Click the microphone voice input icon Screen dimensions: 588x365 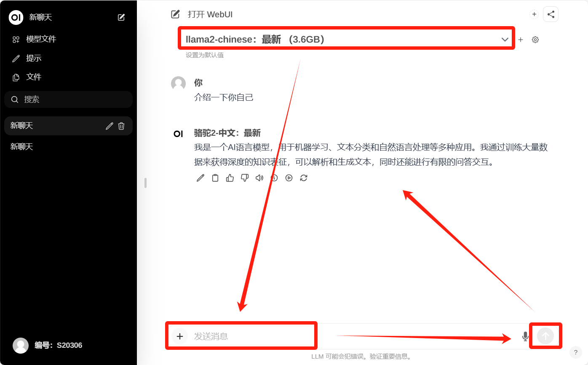pyautogui.click(x=525, y=336)
